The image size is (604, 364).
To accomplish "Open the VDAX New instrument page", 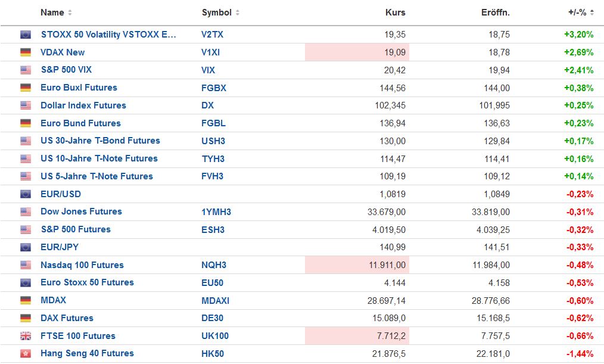I will (x=63, y=52).
